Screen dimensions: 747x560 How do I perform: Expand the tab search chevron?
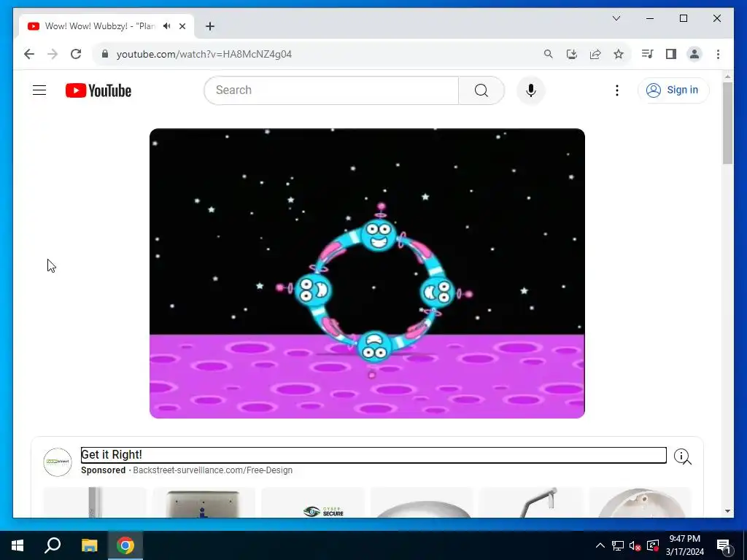[x=616, y=18]
